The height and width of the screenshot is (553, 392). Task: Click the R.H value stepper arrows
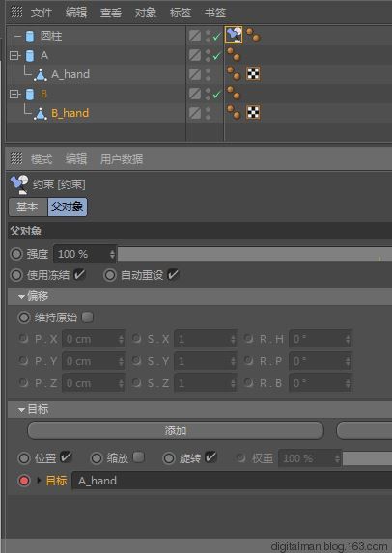click(348, 339)
